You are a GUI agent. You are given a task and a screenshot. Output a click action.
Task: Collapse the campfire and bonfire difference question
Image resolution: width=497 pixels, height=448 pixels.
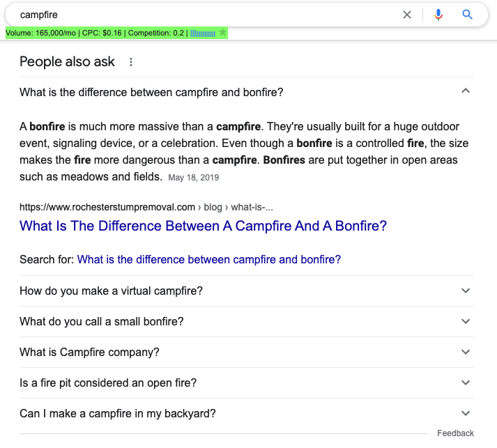click(x=466, y=92)
